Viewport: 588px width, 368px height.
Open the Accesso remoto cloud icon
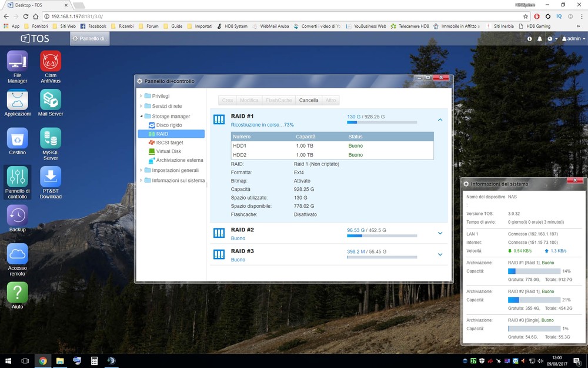(x=17, y=254)
